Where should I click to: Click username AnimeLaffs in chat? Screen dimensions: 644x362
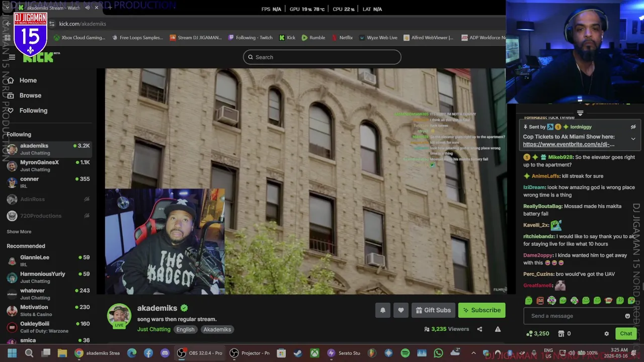[x=545, y=176]
